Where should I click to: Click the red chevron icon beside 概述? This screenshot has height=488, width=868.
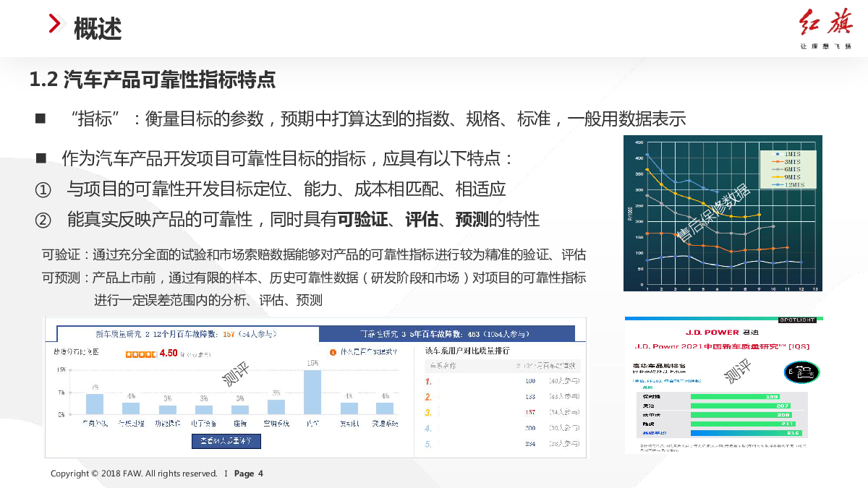55,24
